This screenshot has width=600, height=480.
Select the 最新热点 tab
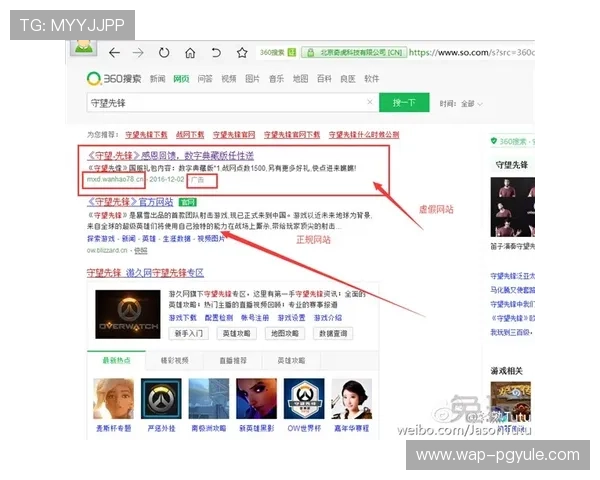coord(116,360)
